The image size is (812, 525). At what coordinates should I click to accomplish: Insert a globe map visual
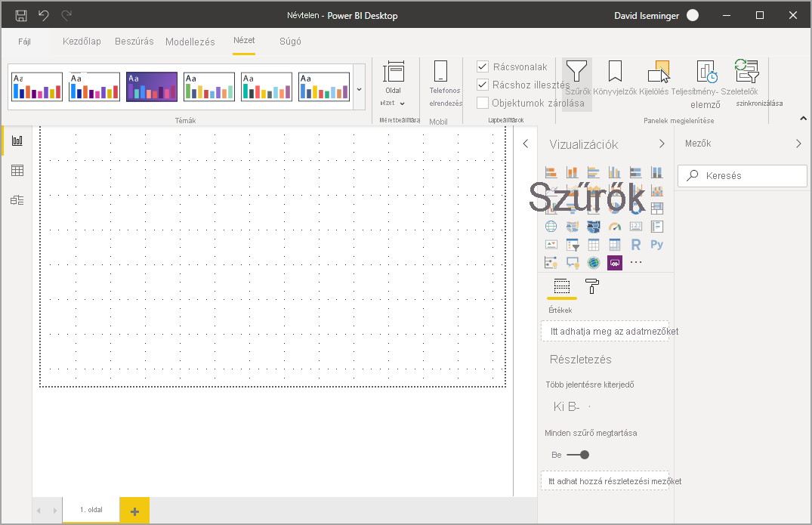[551, 227]
